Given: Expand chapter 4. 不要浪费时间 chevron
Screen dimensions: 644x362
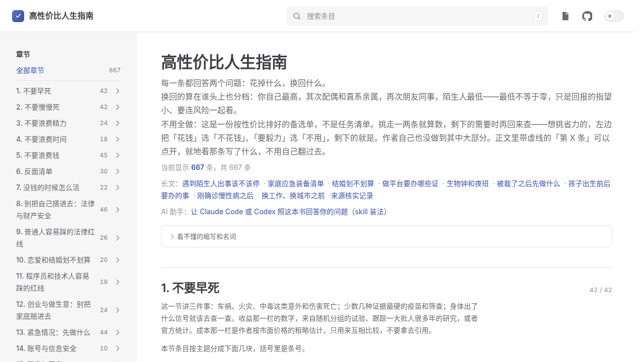Looking at the screenshot, I should coord(117,139).
